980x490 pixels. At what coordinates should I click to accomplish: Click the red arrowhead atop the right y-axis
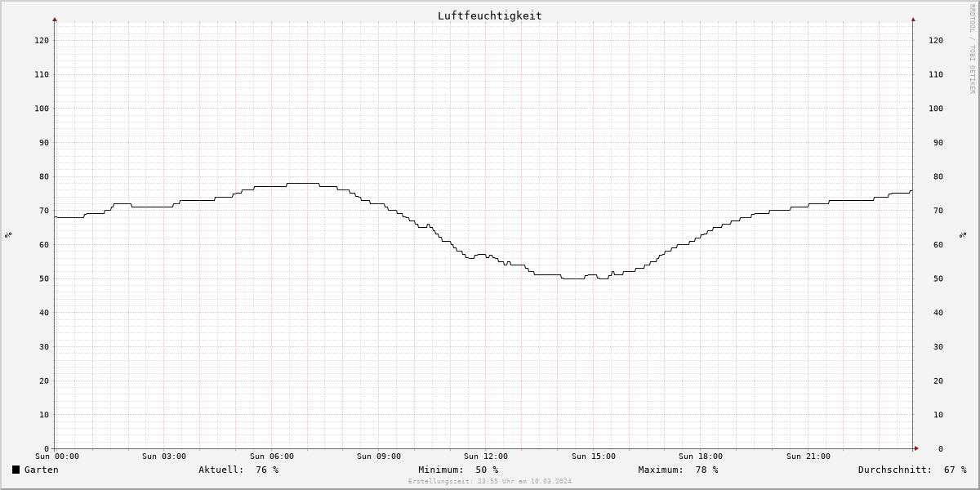click(x=913, y=19)
